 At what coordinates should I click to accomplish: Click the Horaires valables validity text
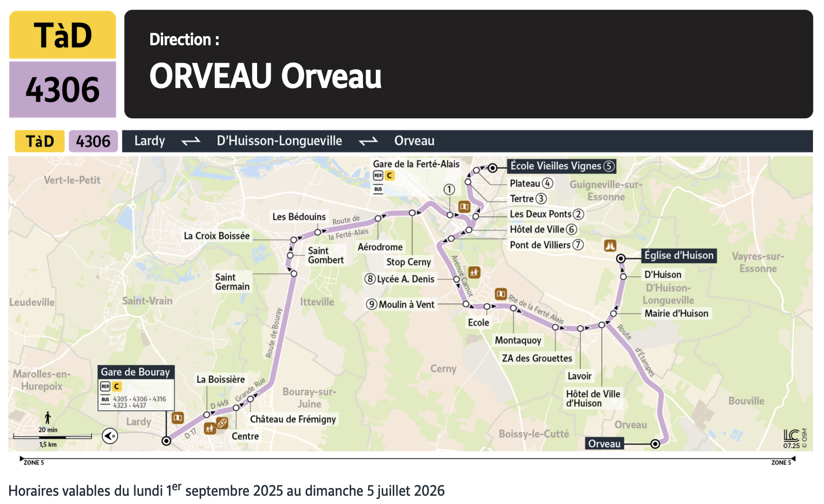(226, 490)
